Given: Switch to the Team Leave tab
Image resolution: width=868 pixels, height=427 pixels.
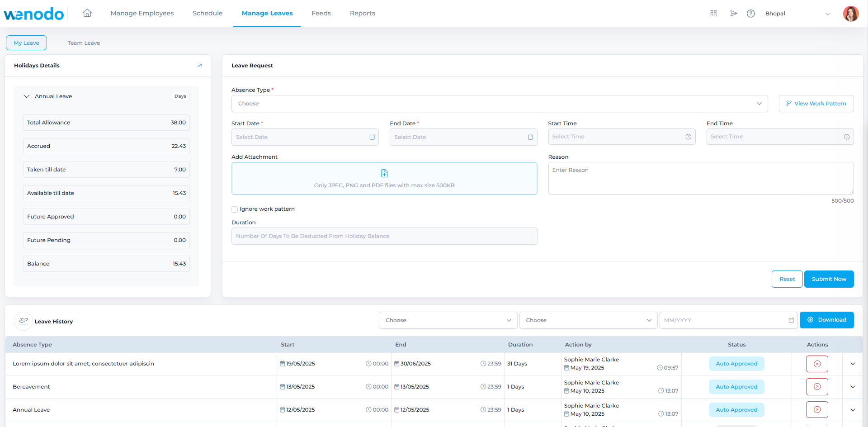Looking at the screenshot, I should click(83, 43).
